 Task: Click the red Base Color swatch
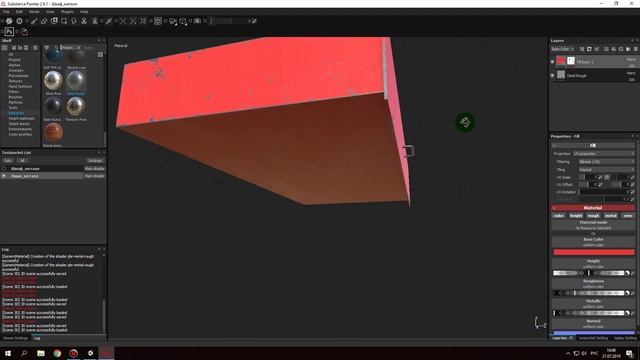(593, 252)
